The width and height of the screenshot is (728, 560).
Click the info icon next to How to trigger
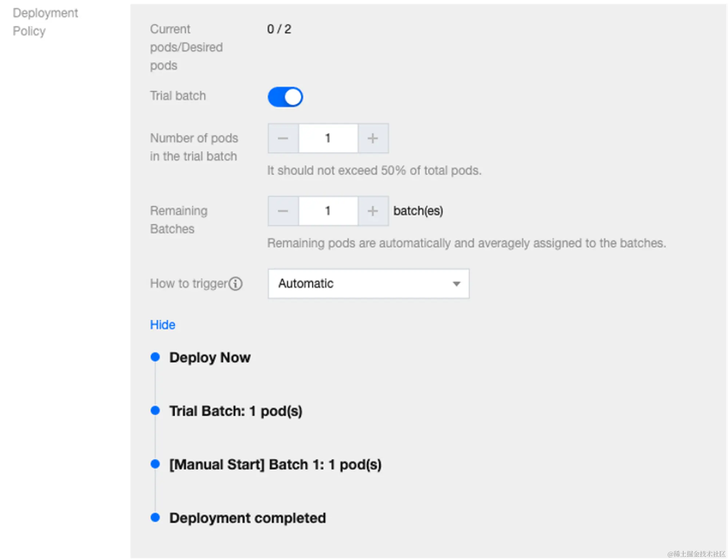(236, 283)
